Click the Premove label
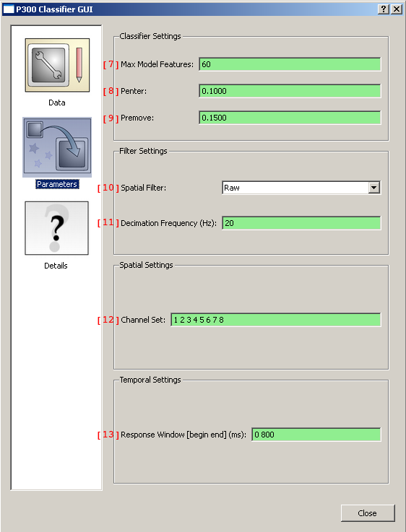This screenshot has width=406, height=532. 137,118
